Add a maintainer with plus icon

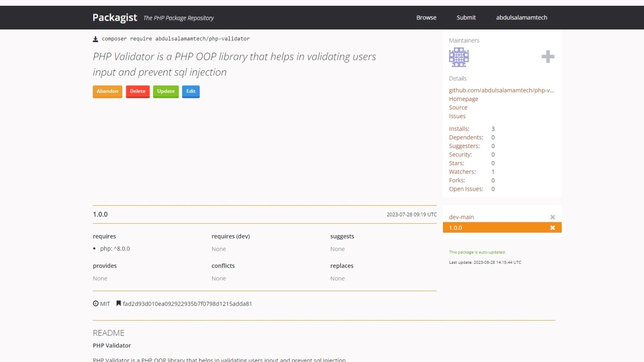click(548, 57)
